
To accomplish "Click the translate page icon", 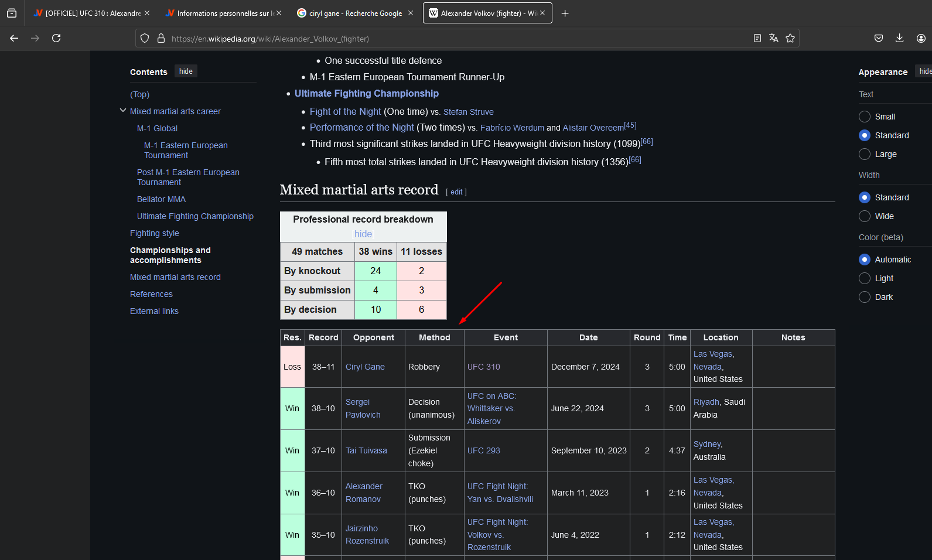I will (x=774, y=38).
